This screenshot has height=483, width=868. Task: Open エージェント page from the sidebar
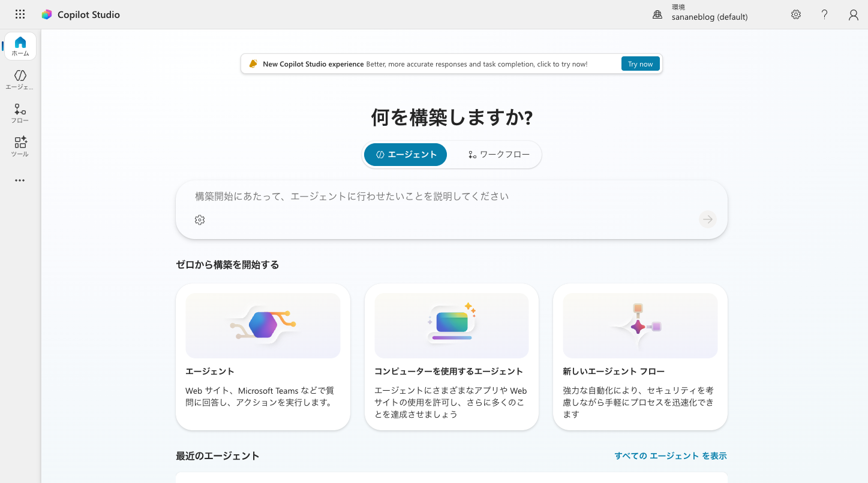(20, 80)
